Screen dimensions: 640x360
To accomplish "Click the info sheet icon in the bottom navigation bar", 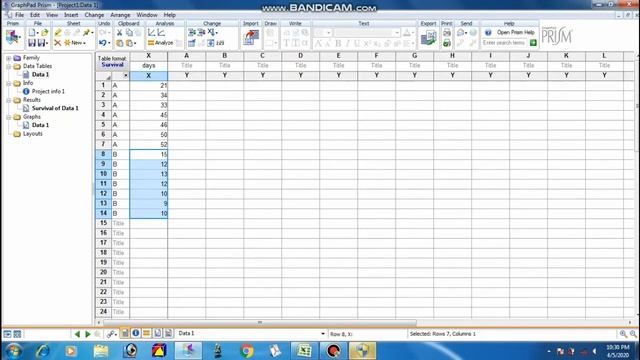I will point(136,333).
